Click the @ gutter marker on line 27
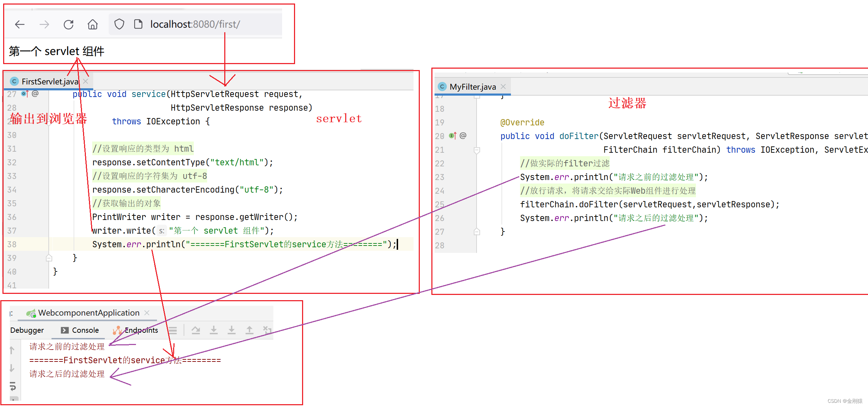This screenshot has width=868, height=407. coord(35,94)
